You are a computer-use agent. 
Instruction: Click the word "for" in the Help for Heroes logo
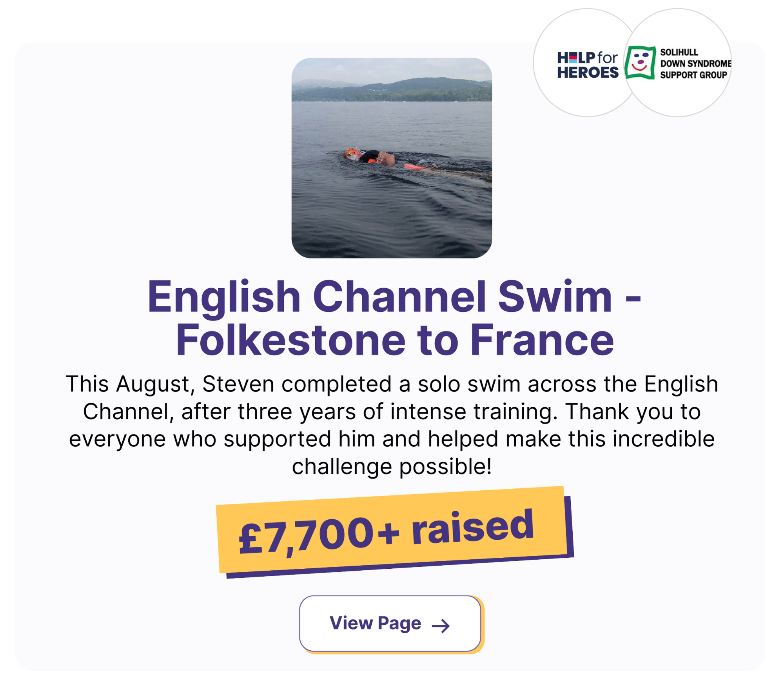click(608, 58)
